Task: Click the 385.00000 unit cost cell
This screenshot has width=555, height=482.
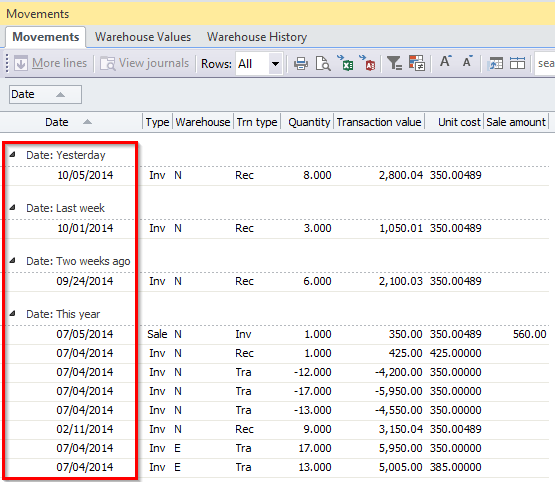Action: click(456, 467)
